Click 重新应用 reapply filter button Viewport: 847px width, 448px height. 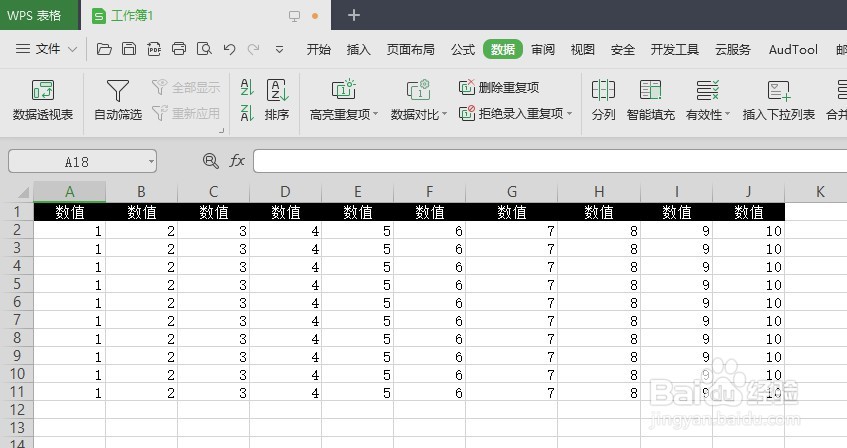[186, 113]
